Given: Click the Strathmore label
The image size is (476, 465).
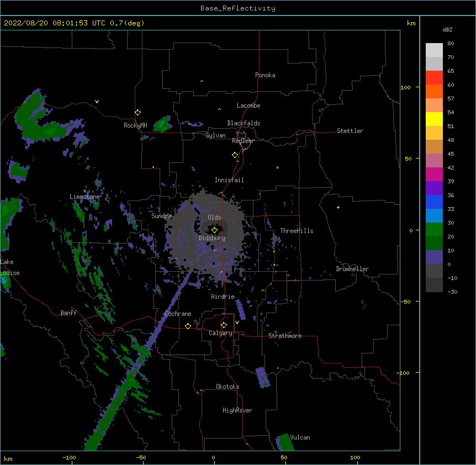Looking at the screenshot, I should click(x=285, y=336).
